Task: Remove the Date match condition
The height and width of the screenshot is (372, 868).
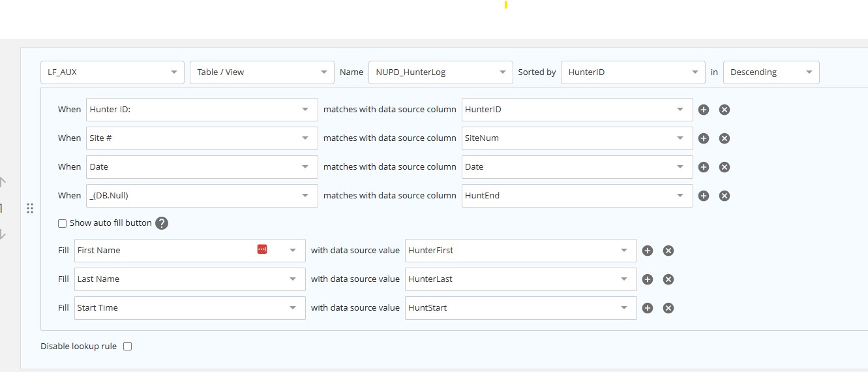Action: tap(724, 167)
